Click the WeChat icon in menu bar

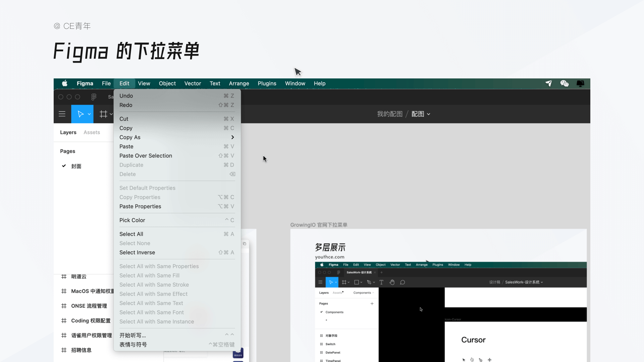click(564, 83)
